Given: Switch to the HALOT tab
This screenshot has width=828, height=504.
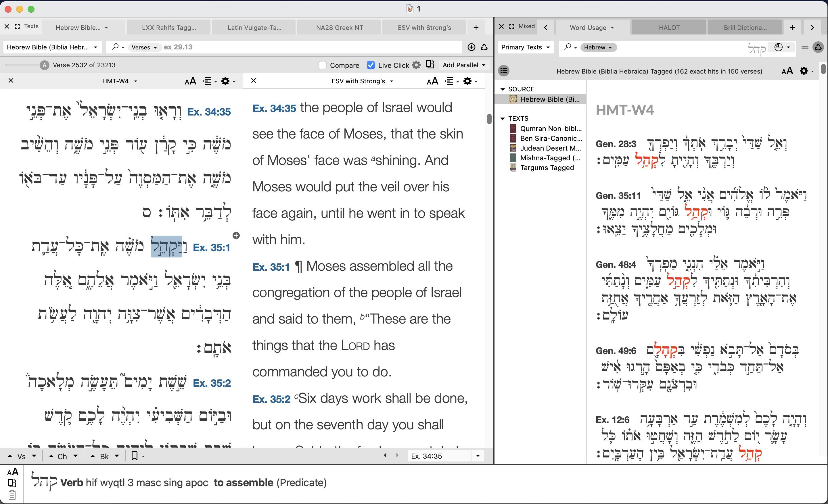Looking at the screenshot, I should (x=669, y=28).
